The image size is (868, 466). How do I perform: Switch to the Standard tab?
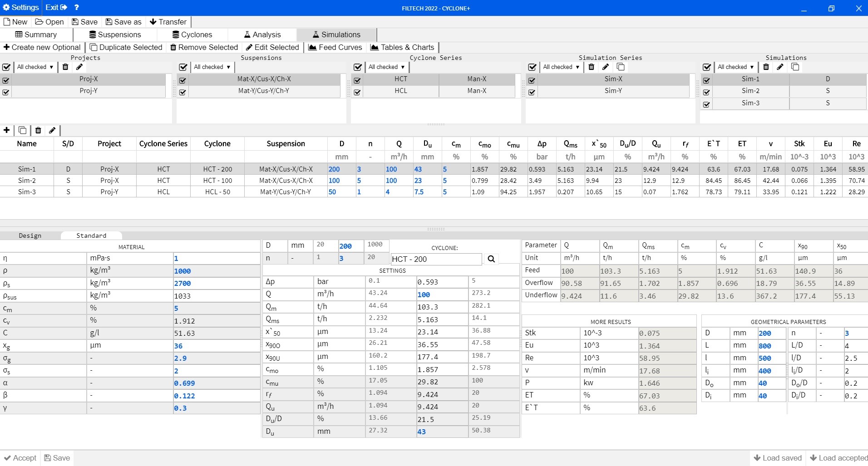[x=91, y=235]
